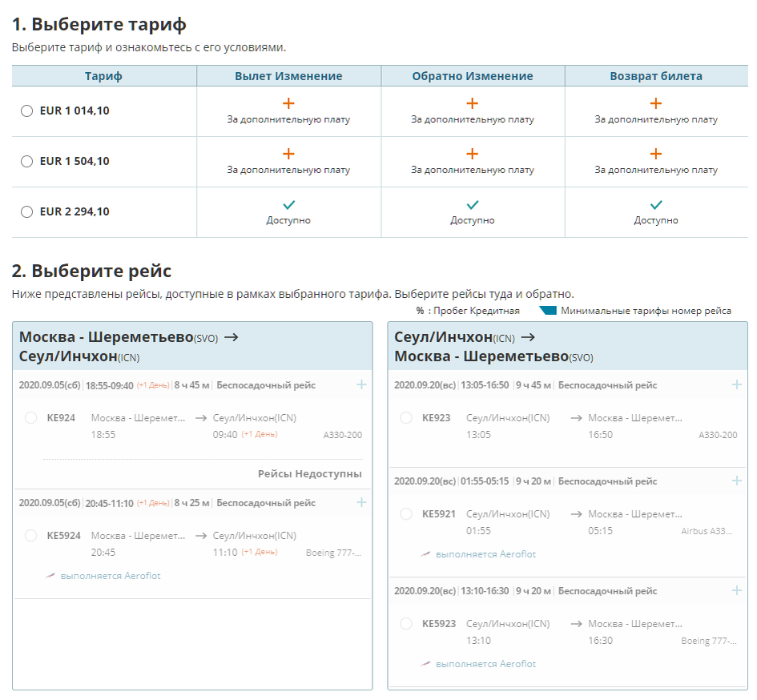Click the route arrow in KE5923 row
The image size is (757, 700).
[576, 624]
